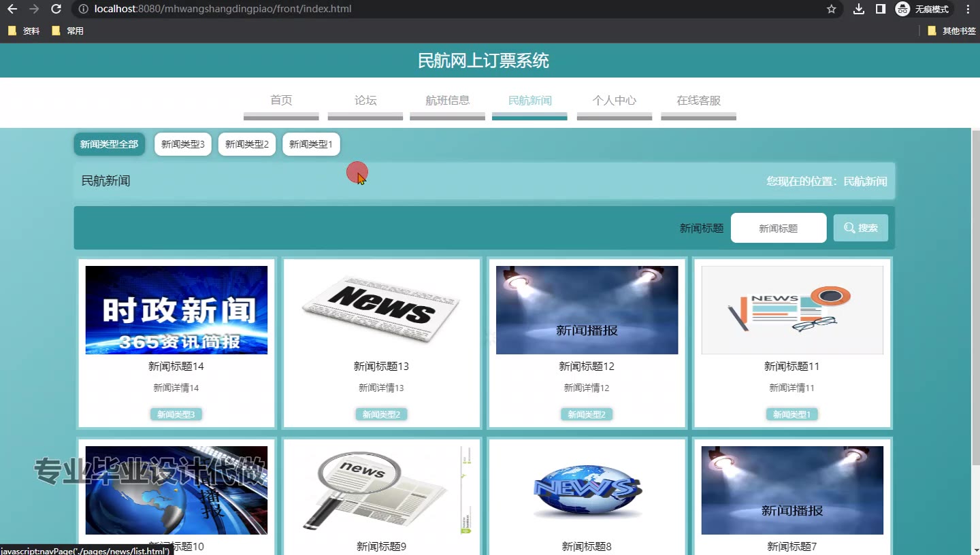Click the 新闻类型3 tag on 新闻标题14 card
980x555 pixels.
pyautogui.click(x=176, y=414)
